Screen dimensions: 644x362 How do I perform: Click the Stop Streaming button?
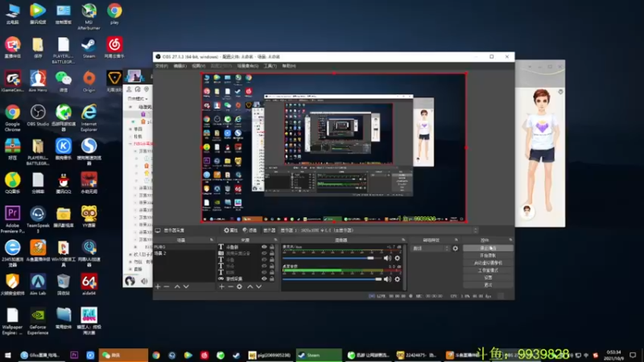pos(488,248)
